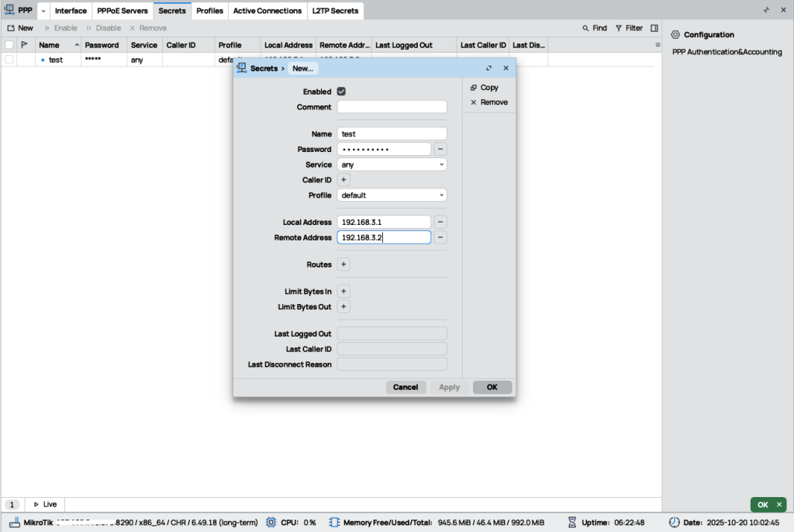Select the test row checkbox

click(9, 60)
